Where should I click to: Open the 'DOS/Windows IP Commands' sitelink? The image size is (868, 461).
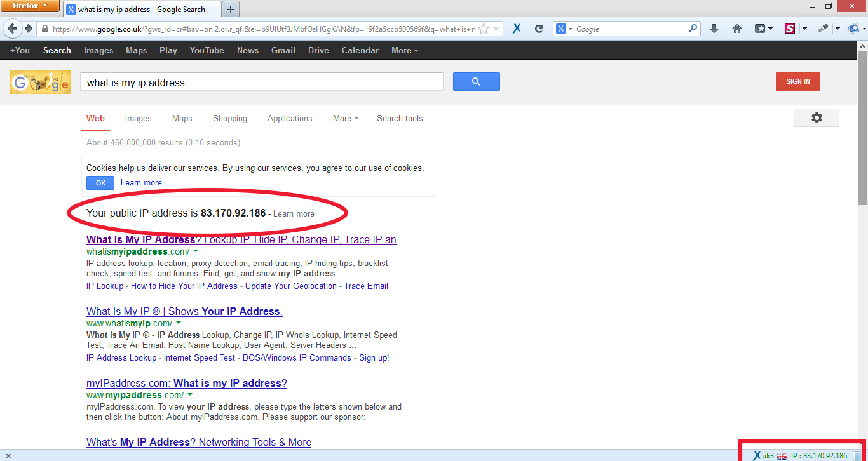(x=297, y=357)
